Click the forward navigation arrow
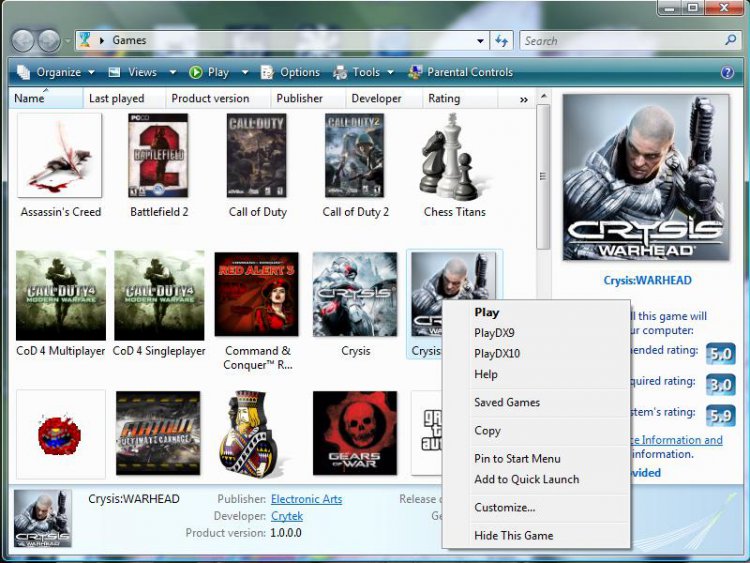Viewport: 750px width, 563px height. (x=49, y=41)
